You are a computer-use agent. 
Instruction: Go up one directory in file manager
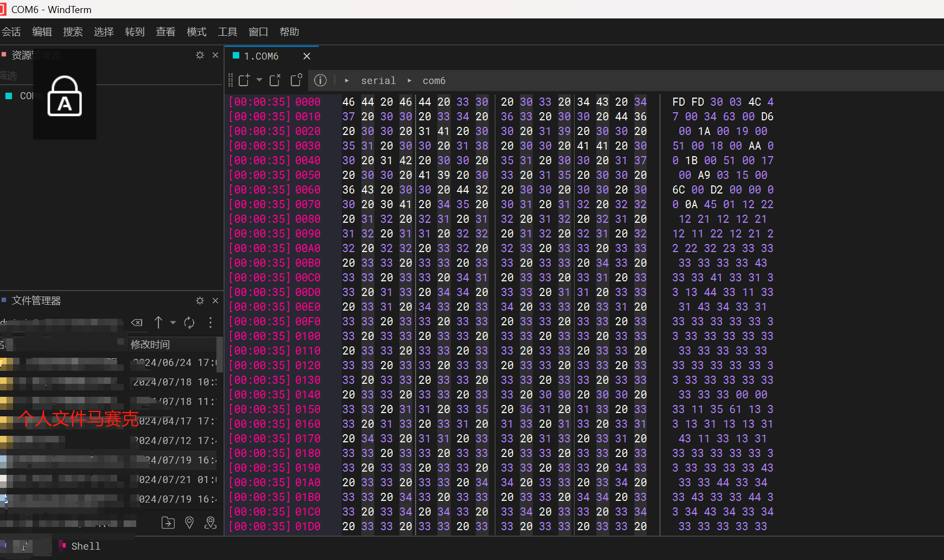(x=158, y=323)
